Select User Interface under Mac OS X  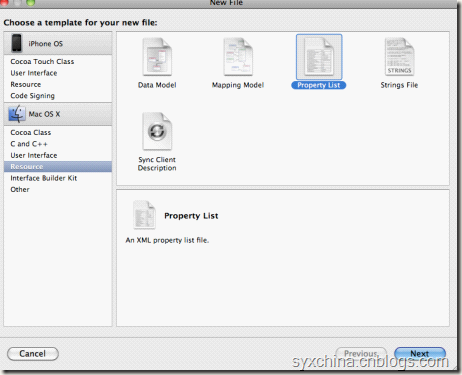[x=34, y=155]
